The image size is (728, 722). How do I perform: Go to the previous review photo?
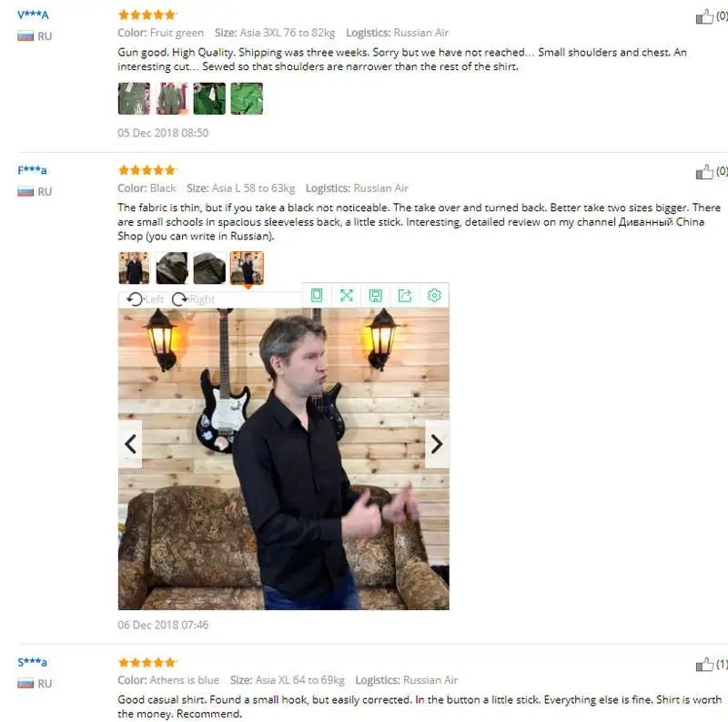click(x=130, y=444)
